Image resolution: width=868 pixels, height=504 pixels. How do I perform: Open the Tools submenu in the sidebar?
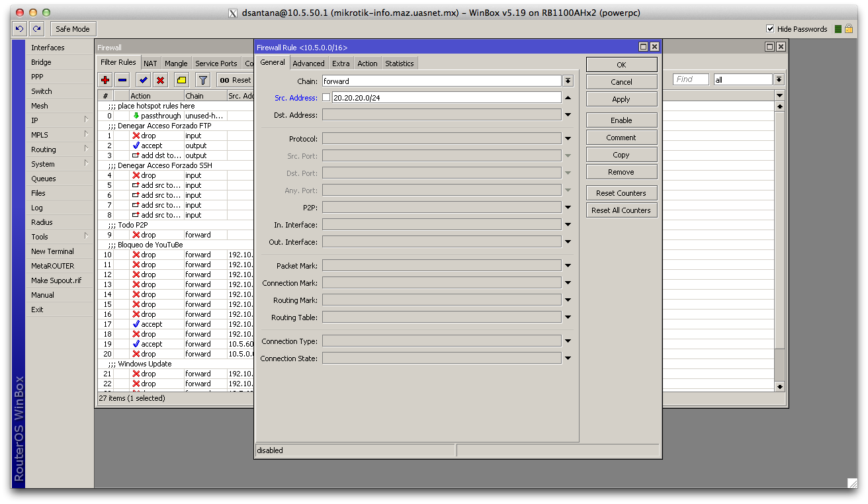pyautogui.click(x=60, y=237)
